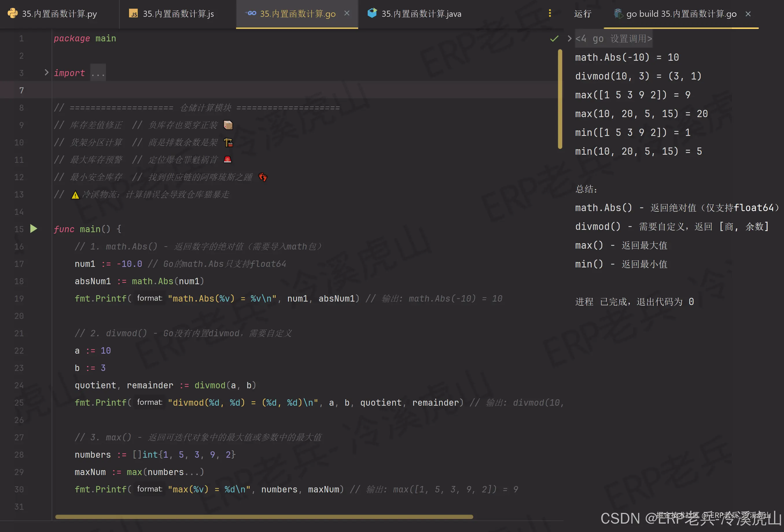Click the Python file icon on first tab
The height and width of the screenshot is (532, 784).
12,14
